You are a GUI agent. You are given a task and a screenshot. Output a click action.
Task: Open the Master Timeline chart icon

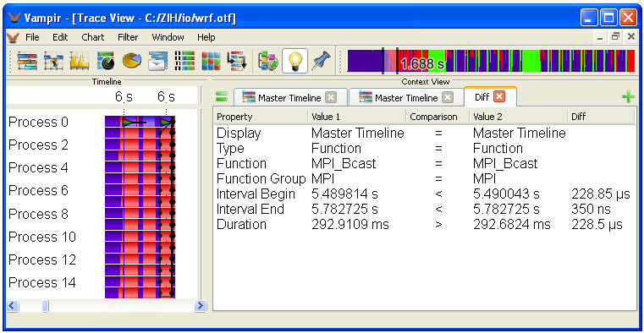(x=27, y=61)
